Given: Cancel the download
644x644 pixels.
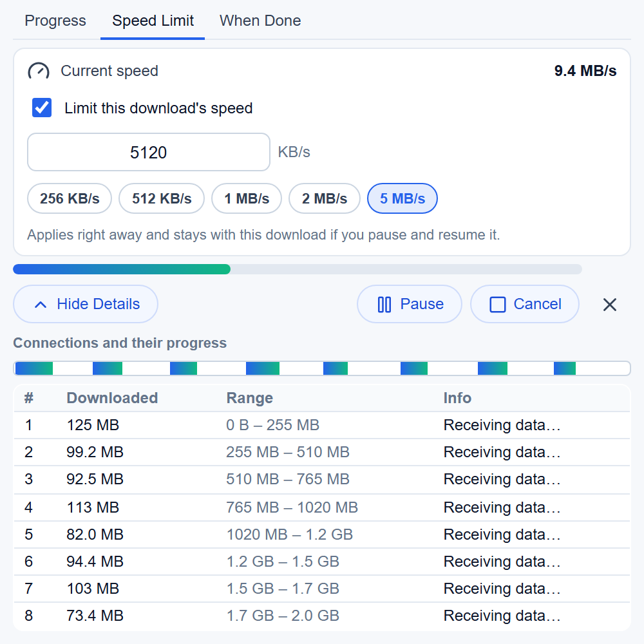Looking at the screenshot, I should click(x=524, y=304).
